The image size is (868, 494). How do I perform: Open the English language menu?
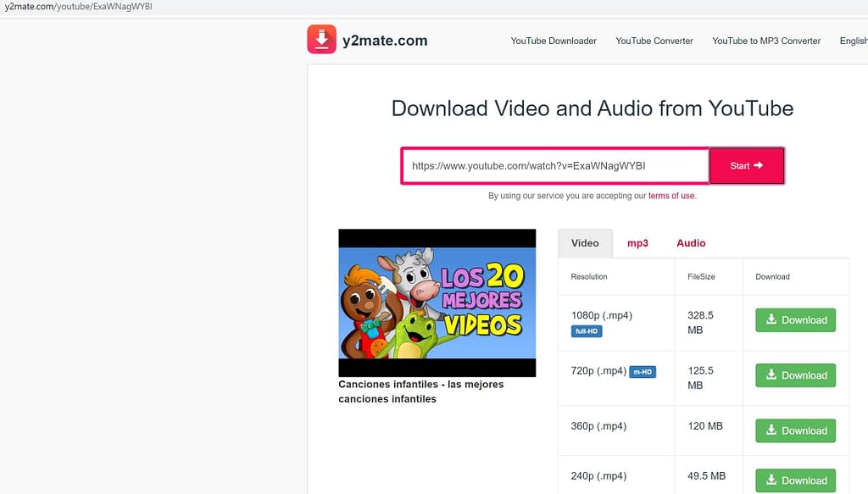[854, 41]
